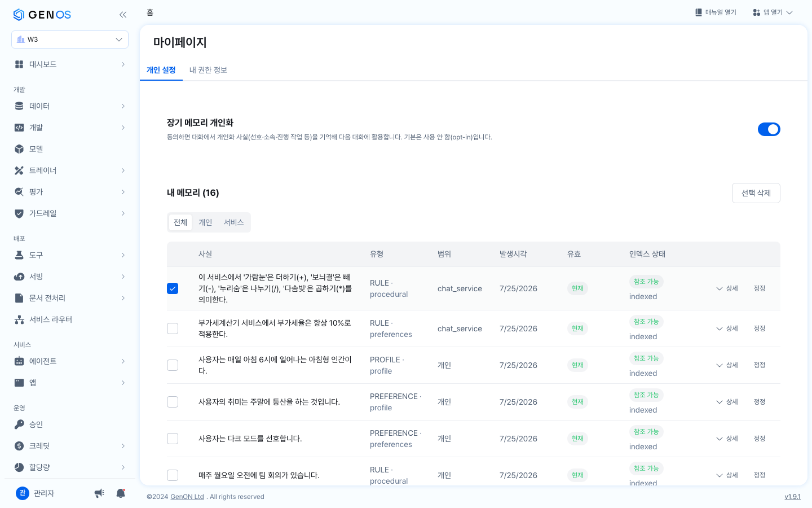Click the 할당량 pie chart icon
The width and height of the screenshot is (812, 508).
click(19, 467)
